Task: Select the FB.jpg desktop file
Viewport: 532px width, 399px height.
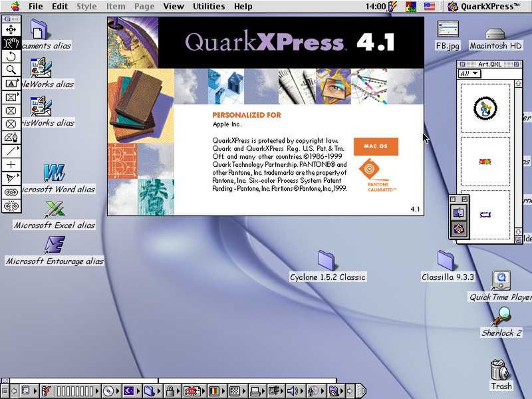Action: pos(448,35)
